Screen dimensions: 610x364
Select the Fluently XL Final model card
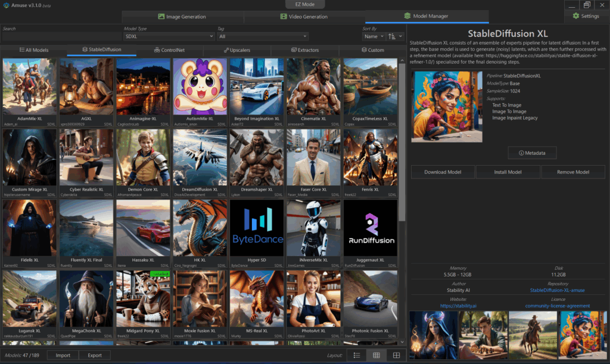(x=86, y=234)
